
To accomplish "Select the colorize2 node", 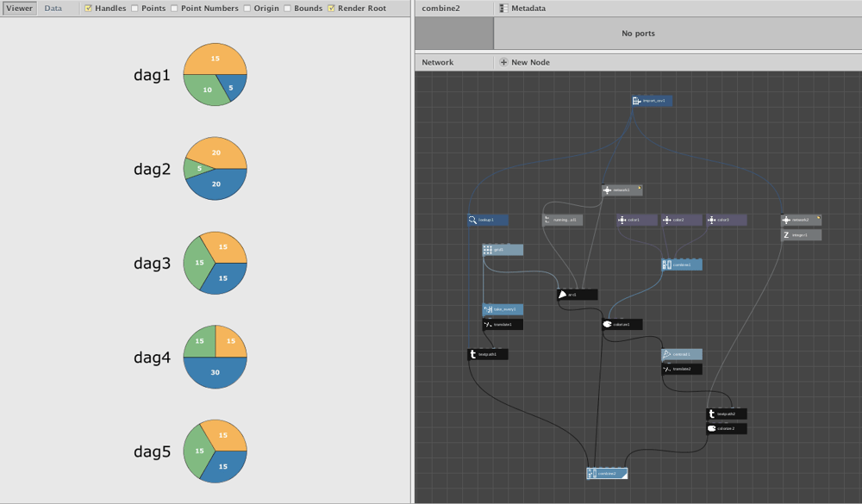I will [727, 429].
